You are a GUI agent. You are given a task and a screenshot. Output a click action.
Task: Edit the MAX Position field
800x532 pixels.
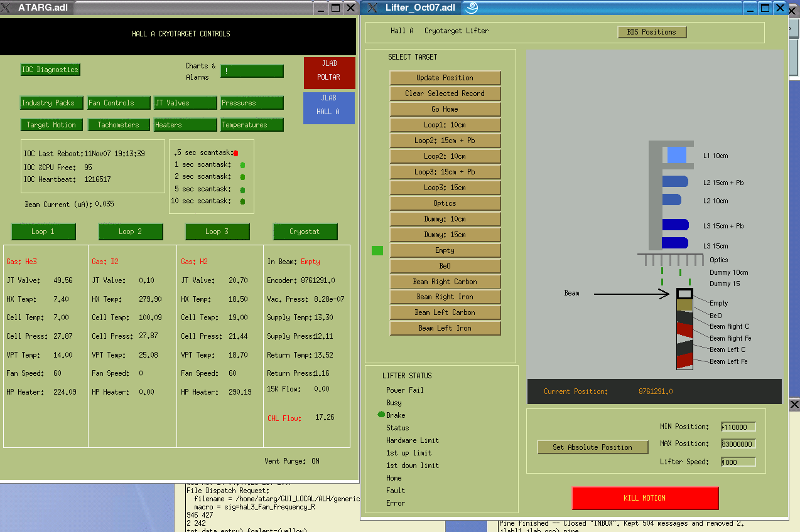coord(738,444)
